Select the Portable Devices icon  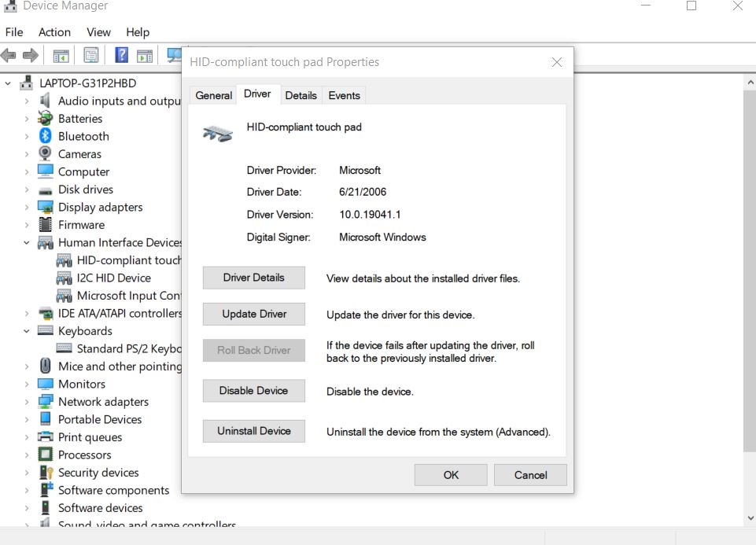pos(46,418)
